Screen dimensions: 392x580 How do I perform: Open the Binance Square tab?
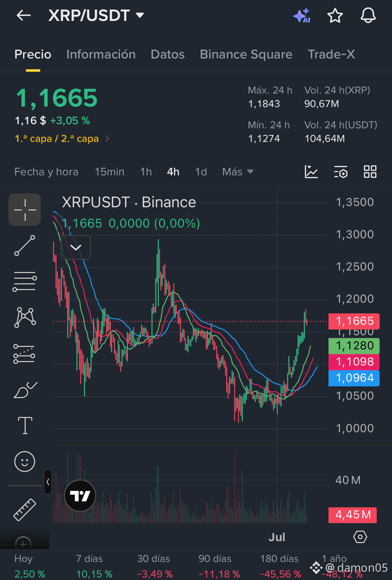(x=246, y=54)
